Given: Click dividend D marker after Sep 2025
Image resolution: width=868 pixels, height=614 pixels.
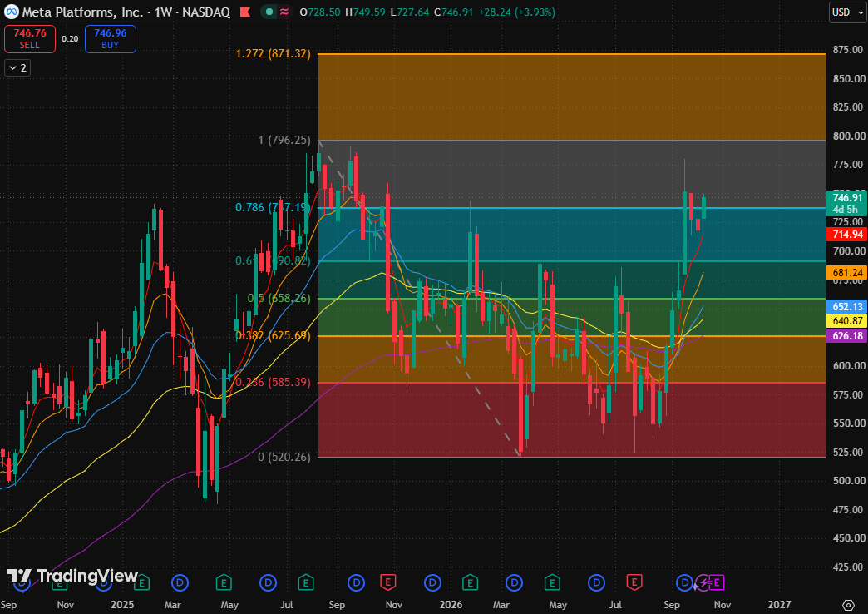Looking at the screenshot, I should 356,582.
